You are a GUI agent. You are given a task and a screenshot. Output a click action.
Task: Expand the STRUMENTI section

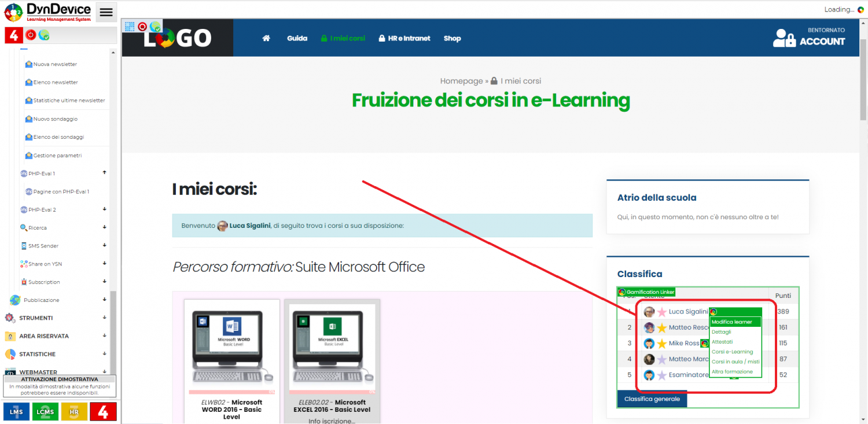105,318
